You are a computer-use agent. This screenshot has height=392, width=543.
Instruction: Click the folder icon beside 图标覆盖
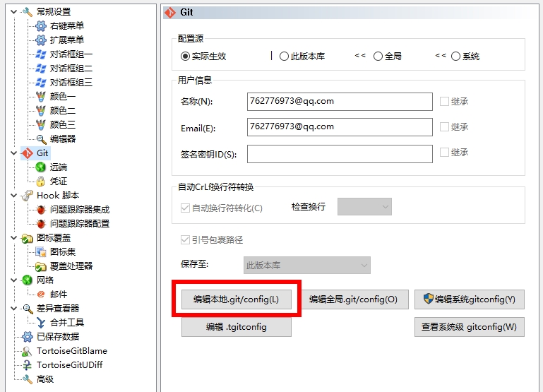coord(27,238)
